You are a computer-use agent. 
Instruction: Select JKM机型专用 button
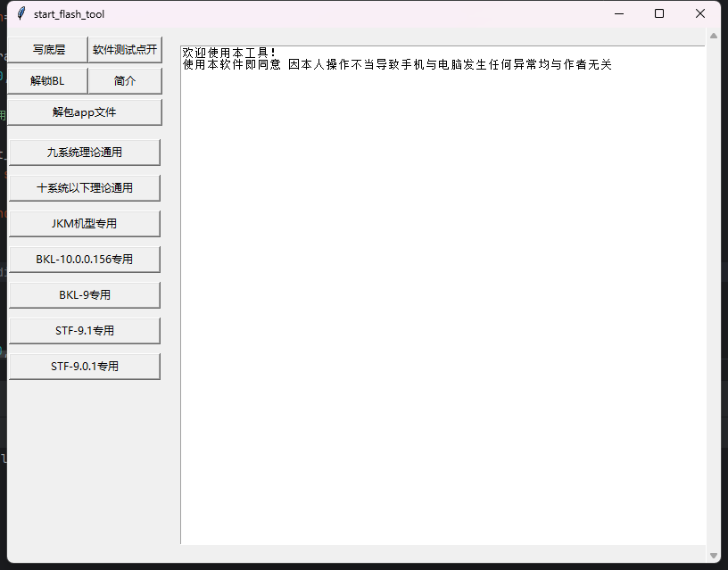coord(85,224)
